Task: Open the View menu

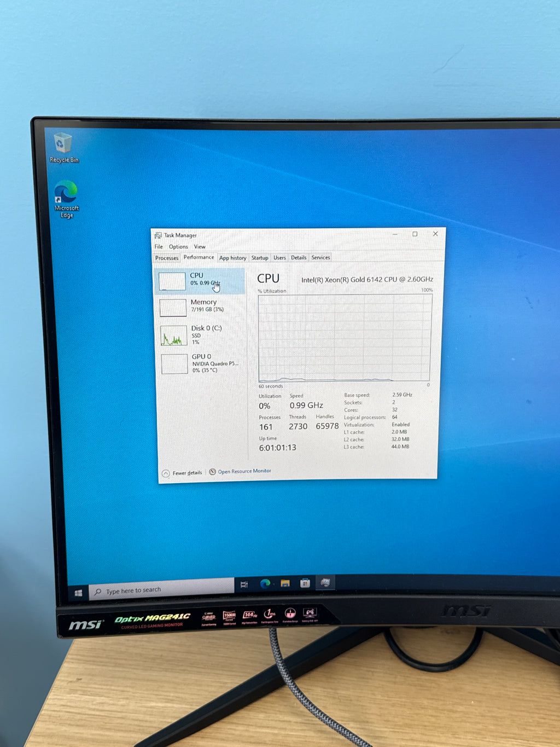Action: point(200,247)
